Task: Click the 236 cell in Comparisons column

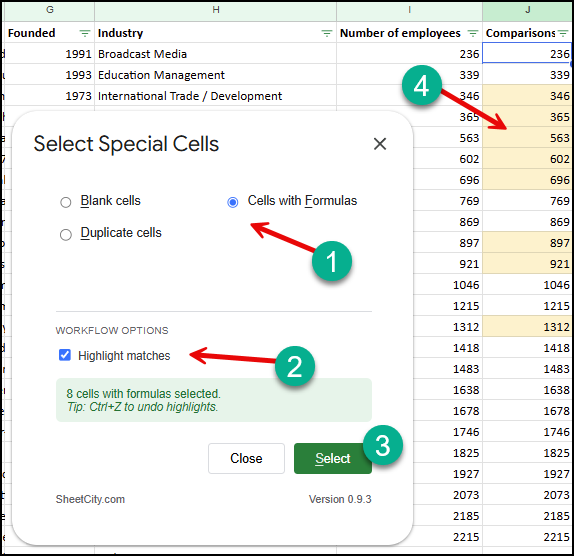Action: coord(527,54)
